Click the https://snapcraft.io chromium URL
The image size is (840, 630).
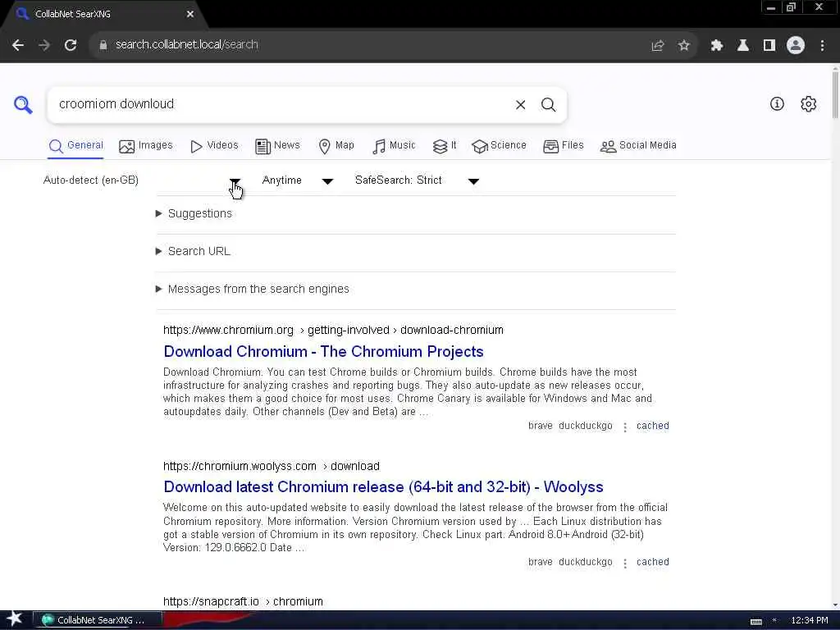click(x=243, y=601)
